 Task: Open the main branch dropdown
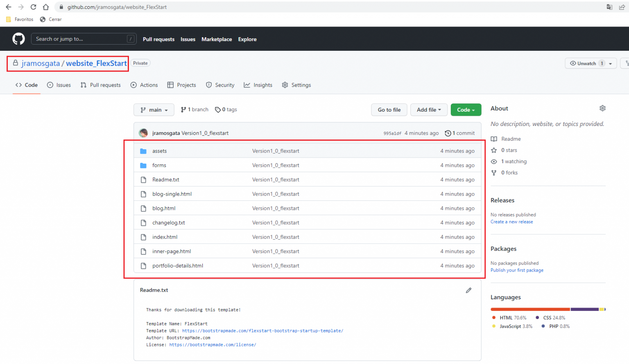[154, 110]
